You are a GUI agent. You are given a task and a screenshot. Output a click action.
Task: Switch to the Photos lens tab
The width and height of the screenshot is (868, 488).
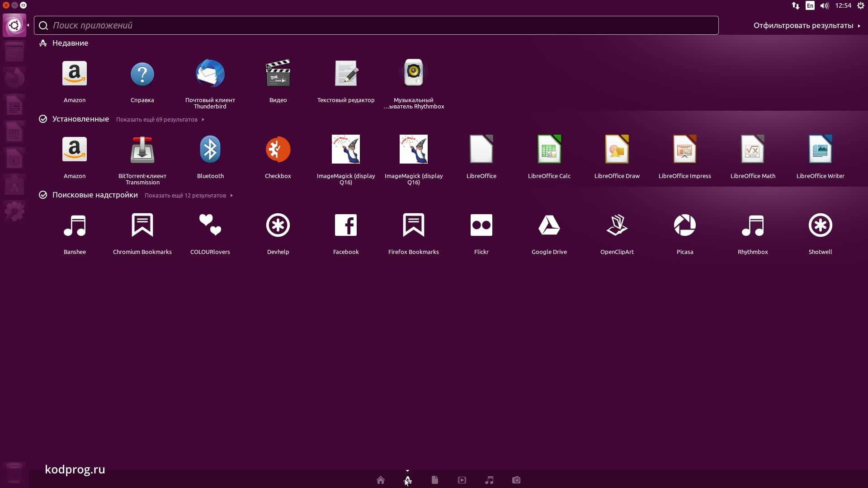coord(516,480)
